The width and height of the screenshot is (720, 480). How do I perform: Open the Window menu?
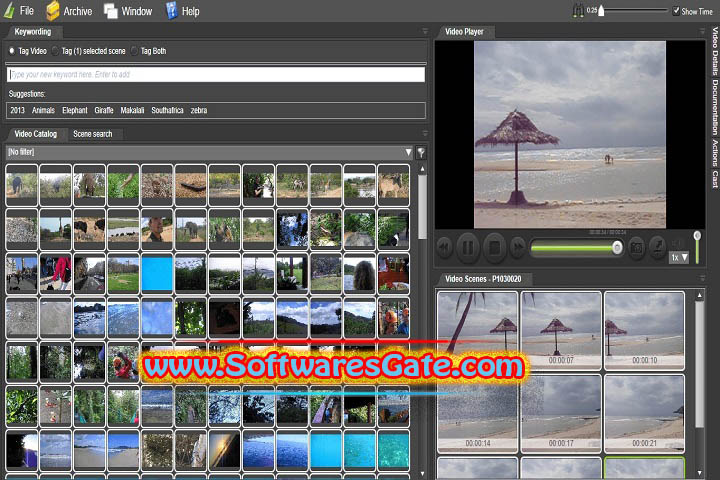[128, 11]
